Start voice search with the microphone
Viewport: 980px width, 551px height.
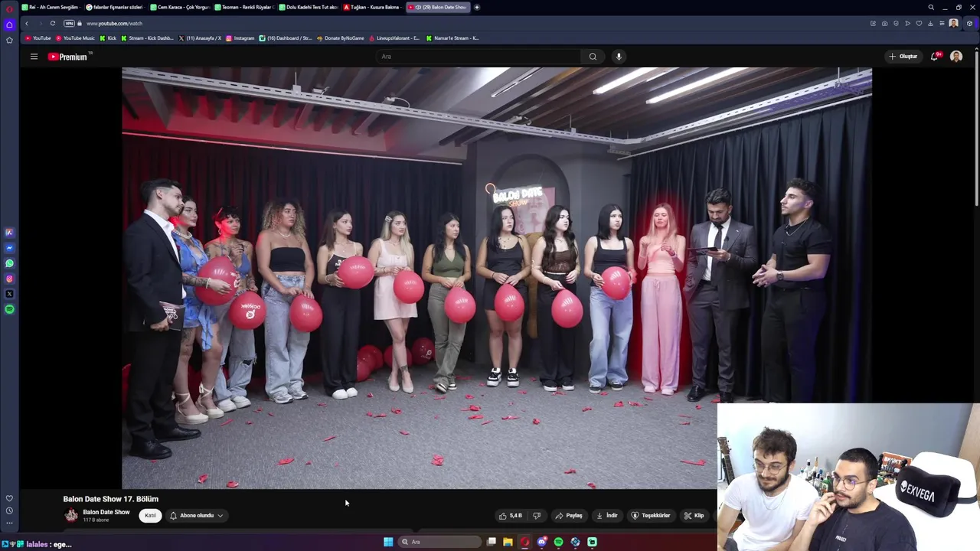(619, 57)
